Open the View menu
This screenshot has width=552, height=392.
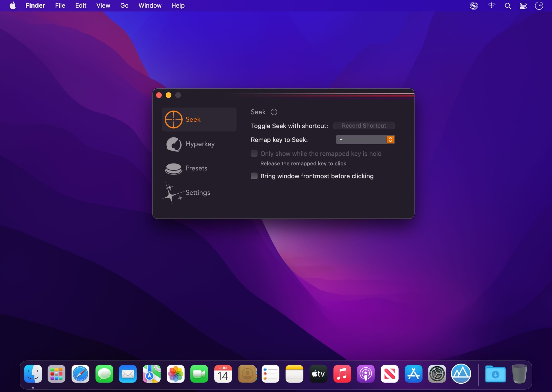click(103, 5)
